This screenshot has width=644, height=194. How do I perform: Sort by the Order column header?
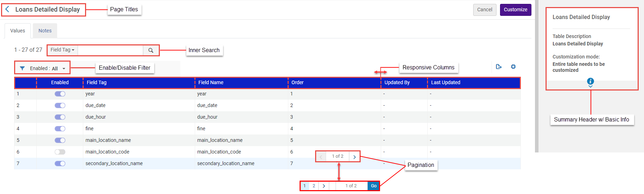(334, 82)
